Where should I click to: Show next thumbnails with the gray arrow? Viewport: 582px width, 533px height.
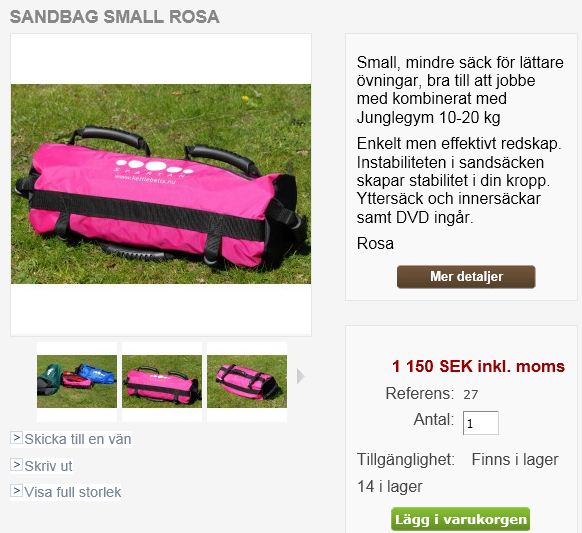click(x=301, y=376)
